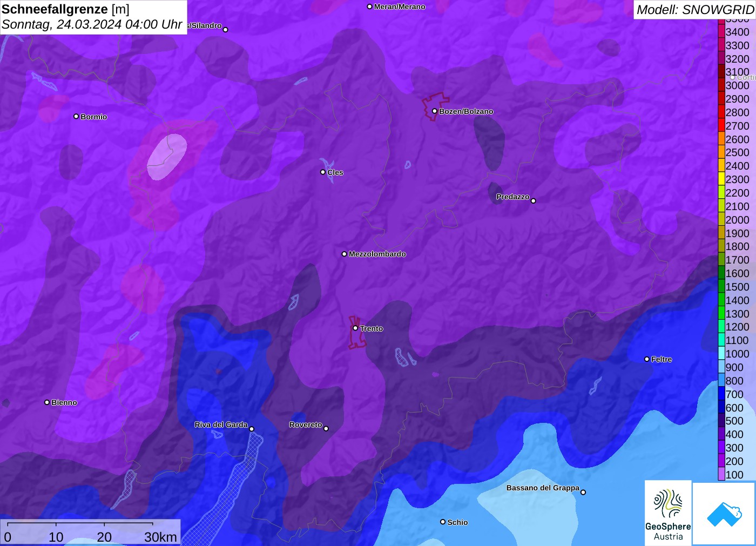Click the Riva del Garda marker

point(252,429)
